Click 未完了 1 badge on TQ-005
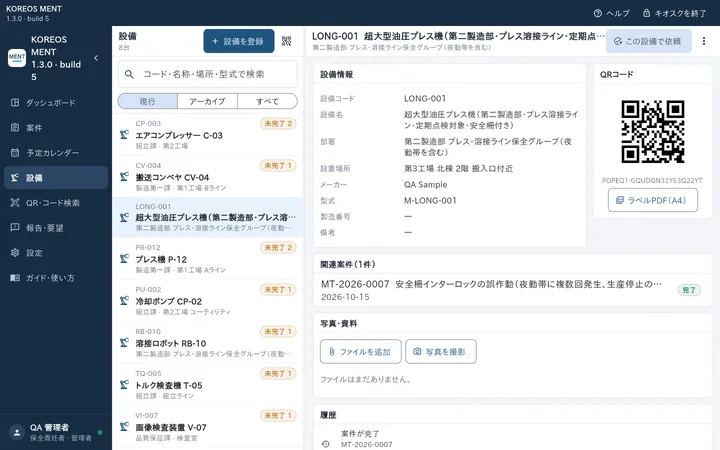720x450 pixels. (278, 374)
